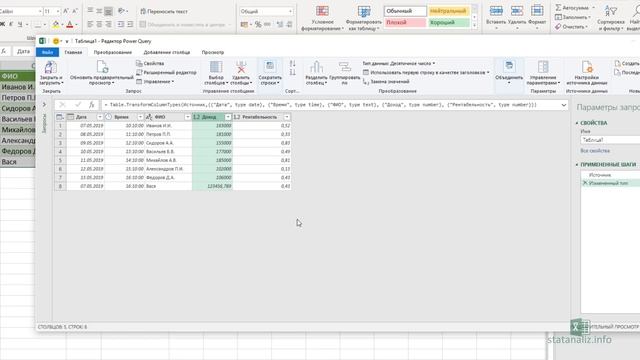Click the formula bar text
Screen dimensions: 640x360
point(321,105)
